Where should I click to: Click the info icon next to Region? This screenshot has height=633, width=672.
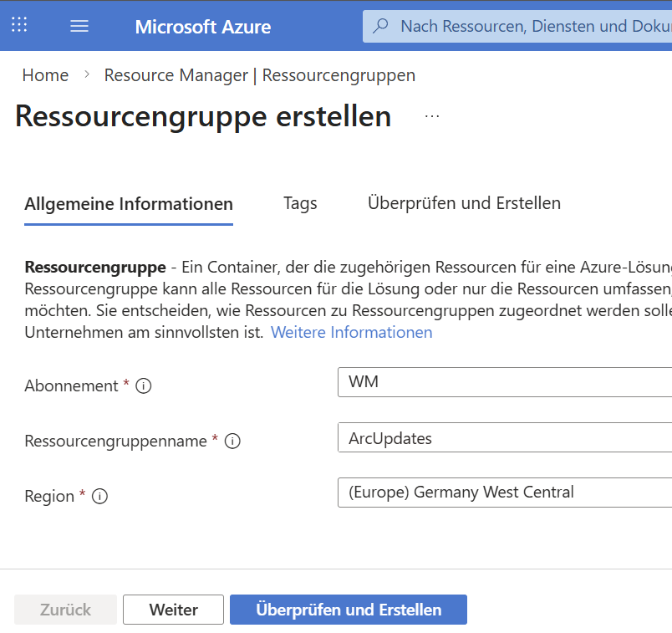tap(100, 496)
